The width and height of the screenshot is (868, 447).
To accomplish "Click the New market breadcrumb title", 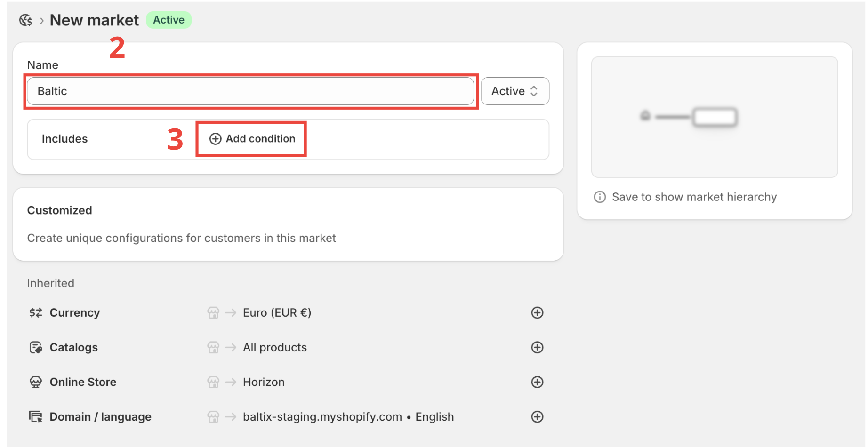I will pyautogui.click(x=94, y=20).
